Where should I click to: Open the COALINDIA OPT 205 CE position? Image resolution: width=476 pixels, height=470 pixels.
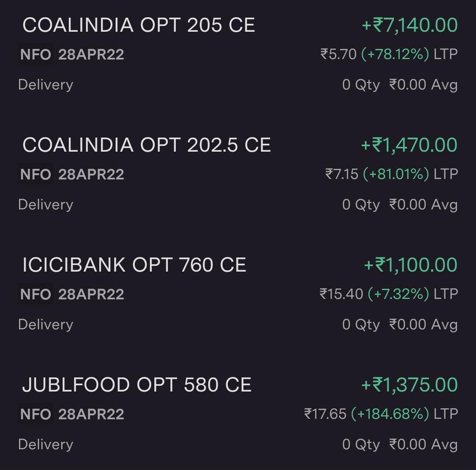(138, 25)
